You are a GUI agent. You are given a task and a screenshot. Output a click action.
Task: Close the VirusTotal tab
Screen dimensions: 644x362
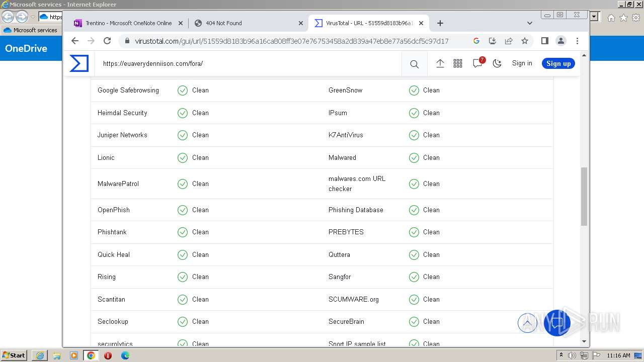pos(421,23)
